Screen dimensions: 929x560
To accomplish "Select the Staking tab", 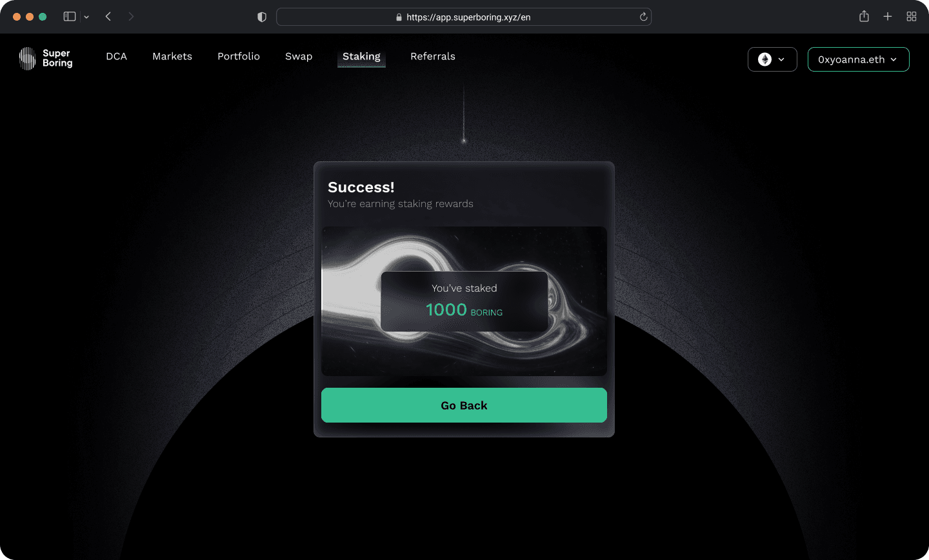I will pos(361,57).
